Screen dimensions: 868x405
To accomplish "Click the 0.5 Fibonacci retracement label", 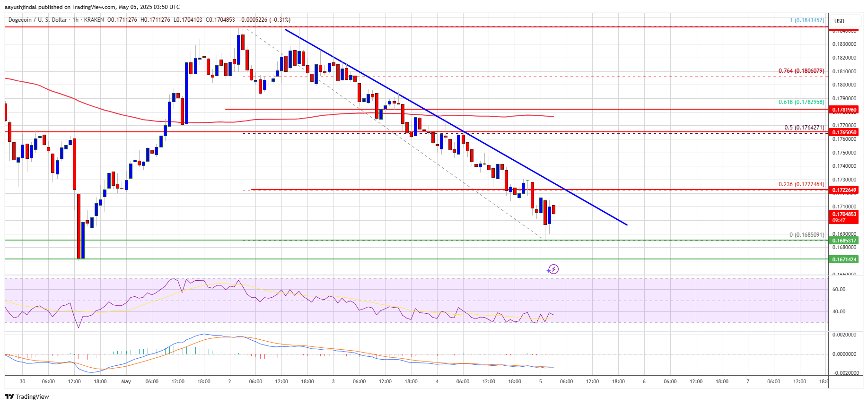I will (x=804, y=127).
